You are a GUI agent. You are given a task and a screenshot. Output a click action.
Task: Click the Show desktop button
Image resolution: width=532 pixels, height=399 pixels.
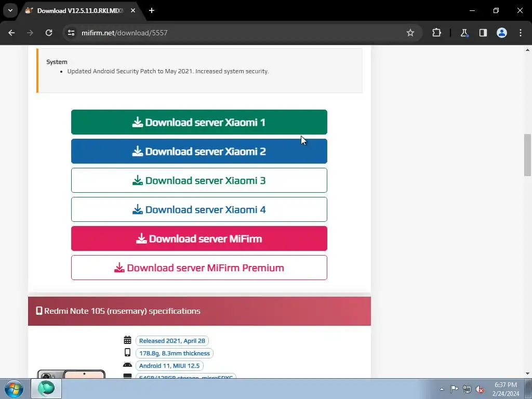coord(528,389)
